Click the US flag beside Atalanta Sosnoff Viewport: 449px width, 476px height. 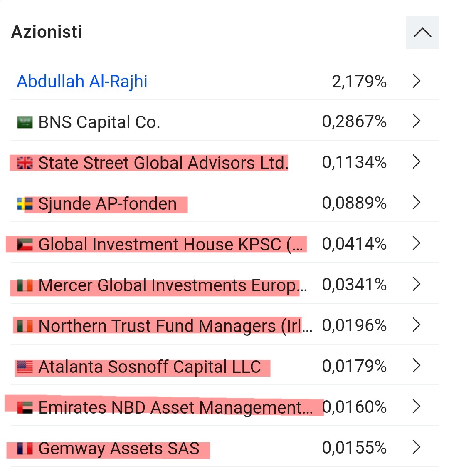pyautogui.click(x=25, y=367)
